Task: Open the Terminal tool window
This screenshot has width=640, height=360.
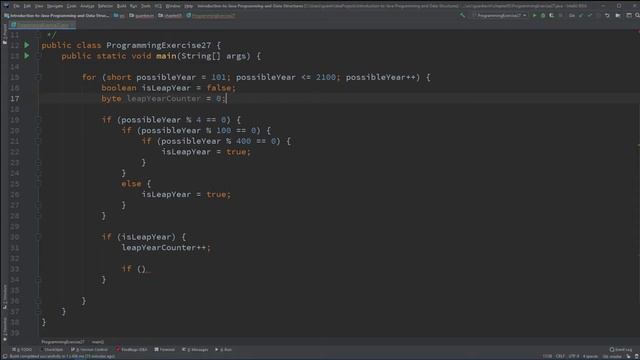Action: (164, 349)
